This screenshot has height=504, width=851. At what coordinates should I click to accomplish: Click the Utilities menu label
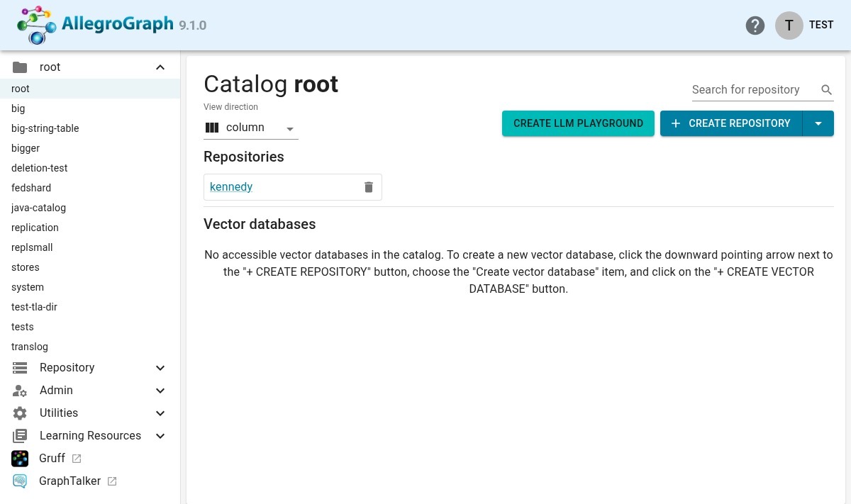[59, 413]
